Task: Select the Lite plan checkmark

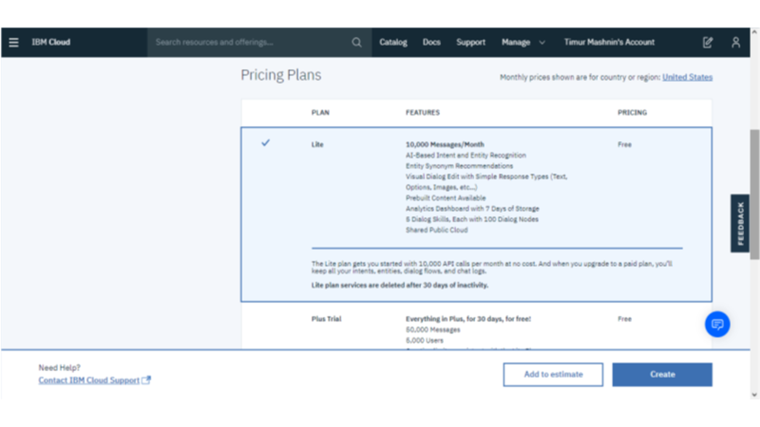Action: pos(265,143)
